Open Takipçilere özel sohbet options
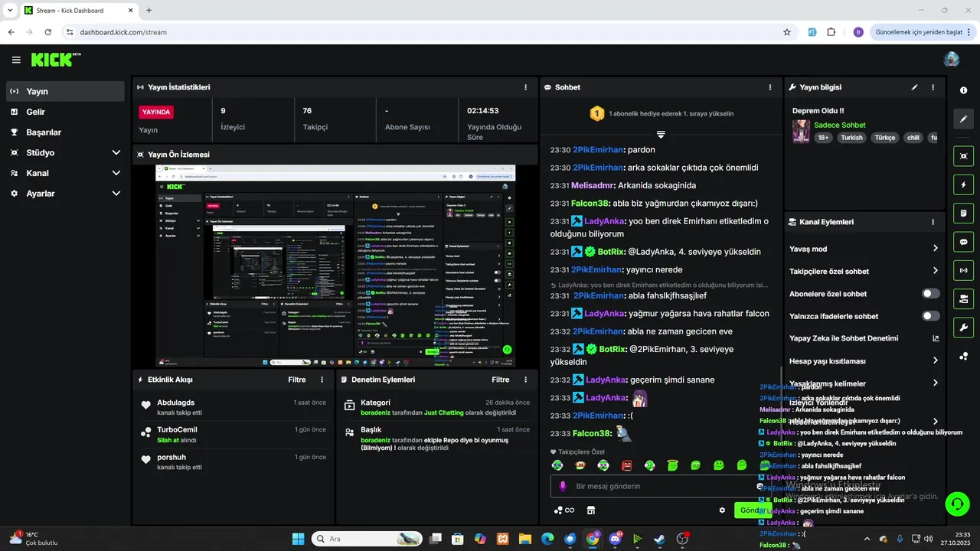This screenshot has height=551, width=980. coord(864,271)
